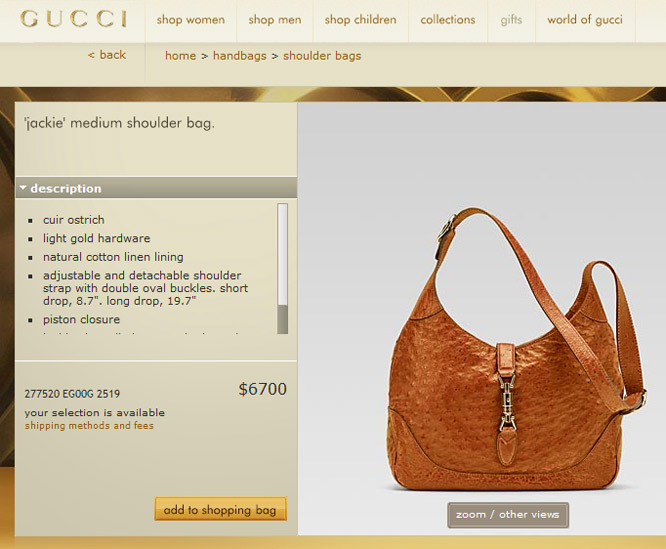The image size is (666, 549).
Task: Click the description list scrollbar thumb
Action: (282, 254)
